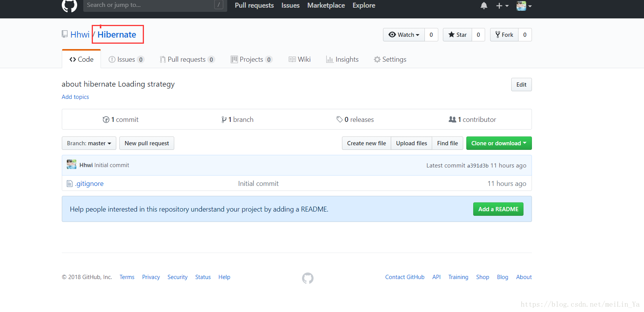Screen dimensions: 644x312
Task: Switch to the repository Issues tab
Action: [x=126, y=59]
